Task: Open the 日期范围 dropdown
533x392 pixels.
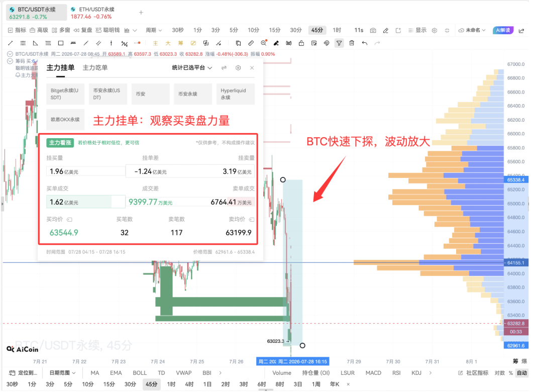Action: 63,373
